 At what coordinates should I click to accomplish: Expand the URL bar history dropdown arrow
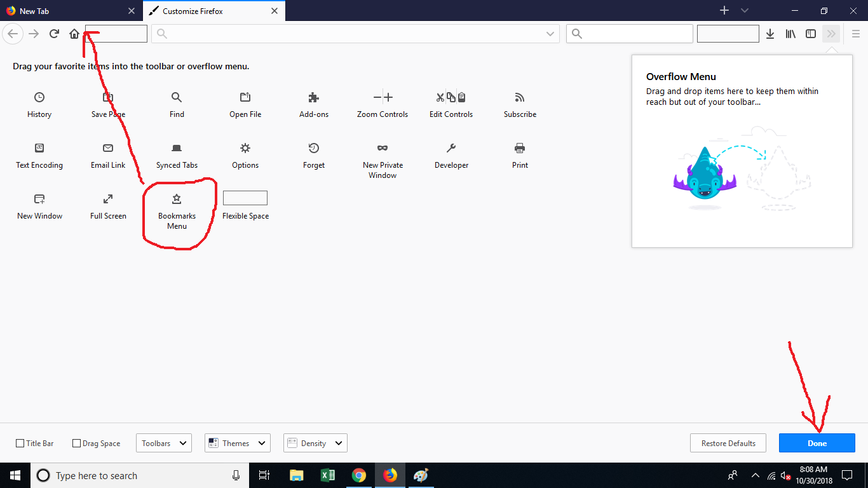pyautogui.click(x=550, y=34)
